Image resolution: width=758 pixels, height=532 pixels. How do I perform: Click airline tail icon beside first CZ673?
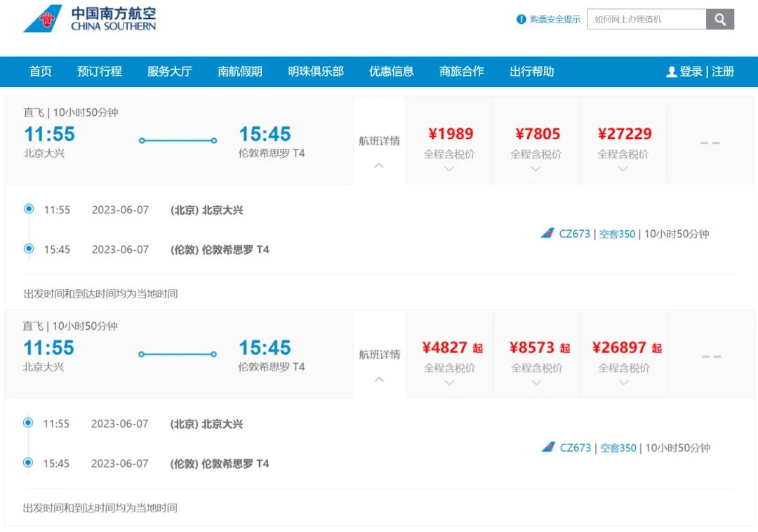click(x=547, y=234)
